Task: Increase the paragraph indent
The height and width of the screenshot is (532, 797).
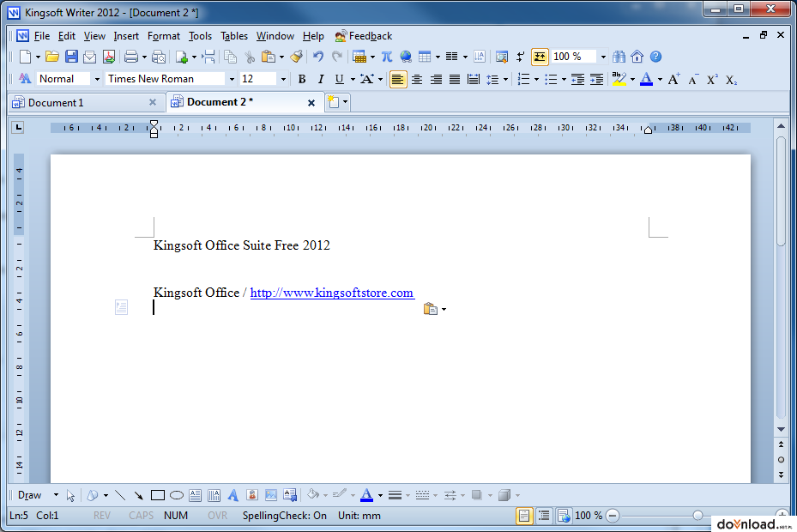Action: 596,79
